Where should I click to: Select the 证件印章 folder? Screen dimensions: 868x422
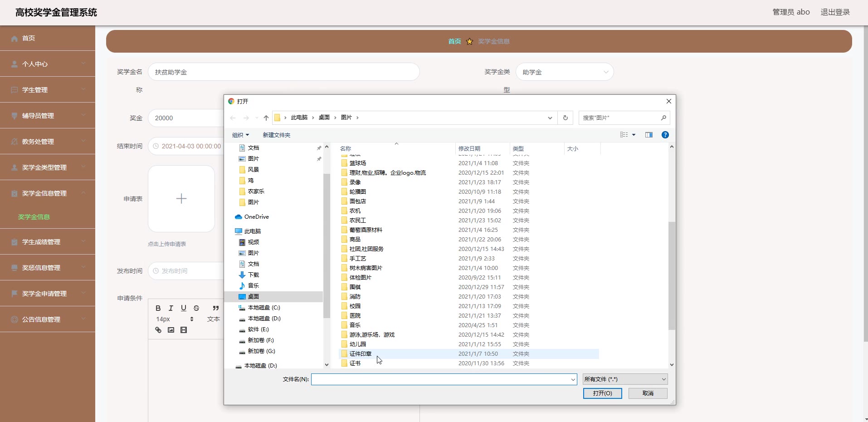(469, 354)
